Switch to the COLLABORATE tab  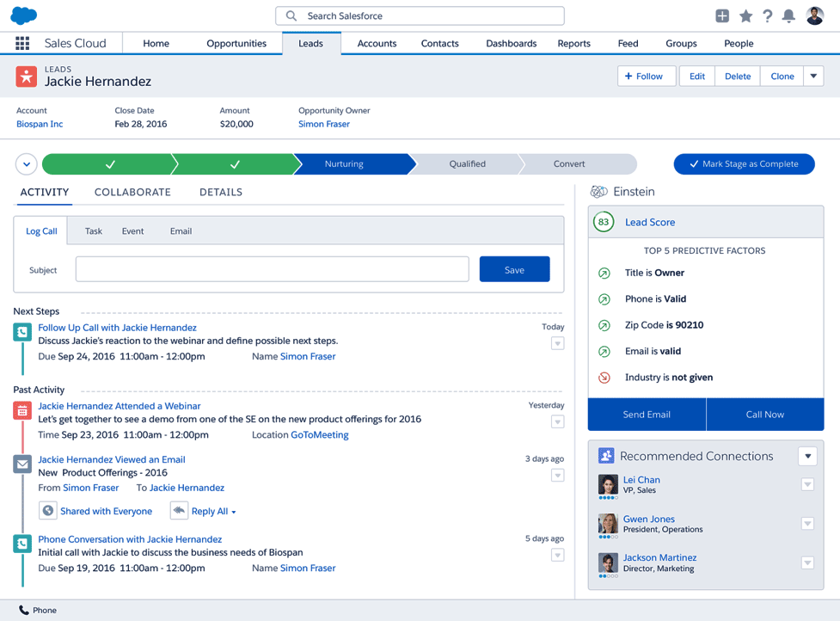[132, 193]
